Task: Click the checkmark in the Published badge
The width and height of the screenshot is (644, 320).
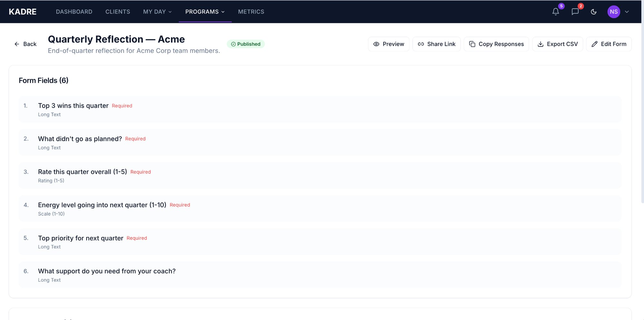Action: click(x=233, y=44)
